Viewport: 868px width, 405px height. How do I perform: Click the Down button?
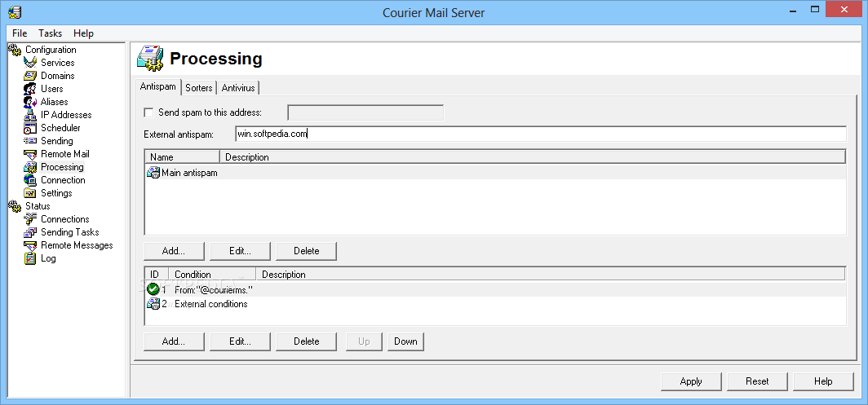(x=405, y=341)
